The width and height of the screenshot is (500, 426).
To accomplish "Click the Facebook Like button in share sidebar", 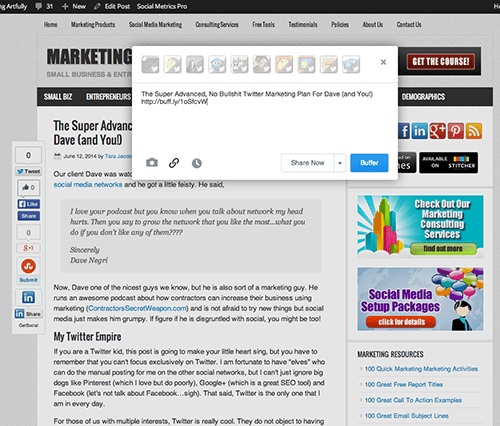I will coord(29,204).
